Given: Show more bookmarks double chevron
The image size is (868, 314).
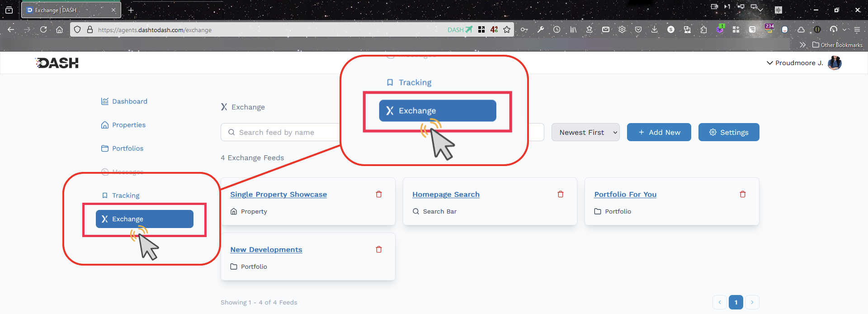Looking at the screenshot, I should coord(803,45).
